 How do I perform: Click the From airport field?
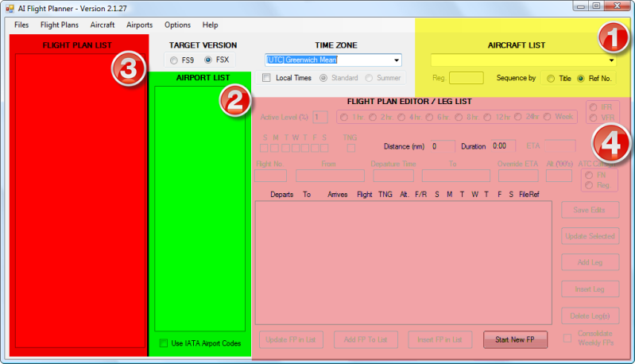tap(330, 176)
